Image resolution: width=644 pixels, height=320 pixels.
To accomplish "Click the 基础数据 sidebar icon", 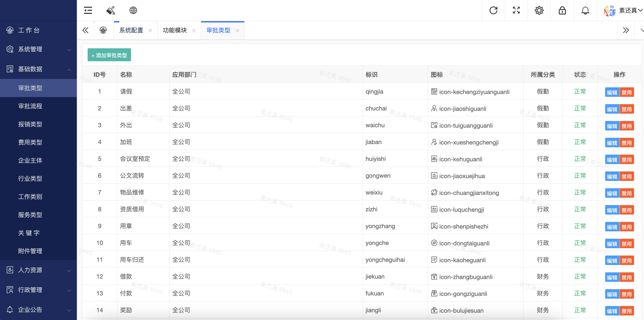I will (10, 69).
